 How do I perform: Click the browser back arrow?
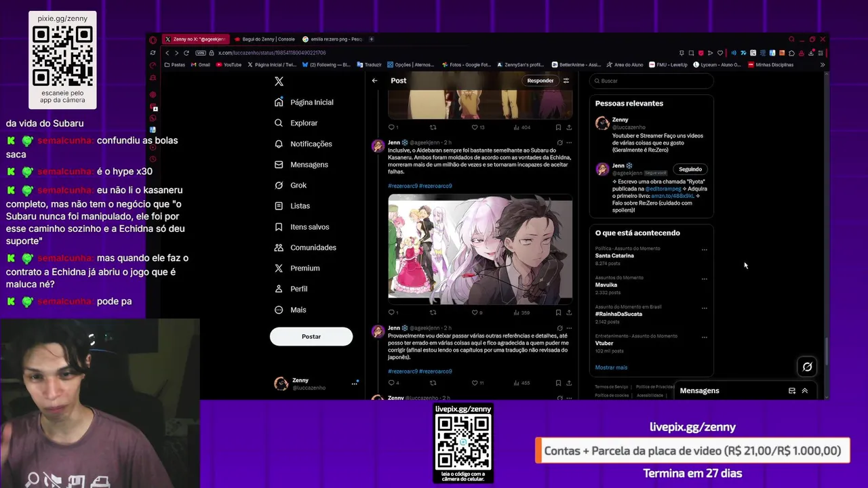click(x=167, y=53)
